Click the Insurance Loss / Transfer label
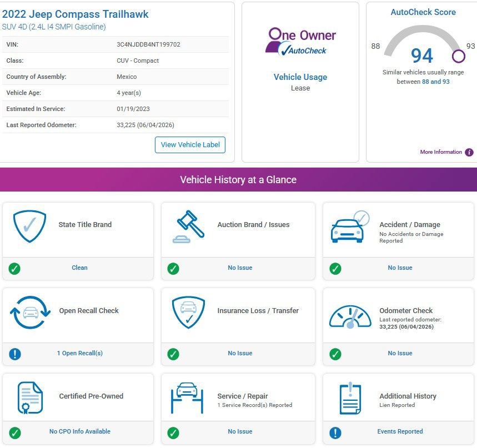 [258, 310]
